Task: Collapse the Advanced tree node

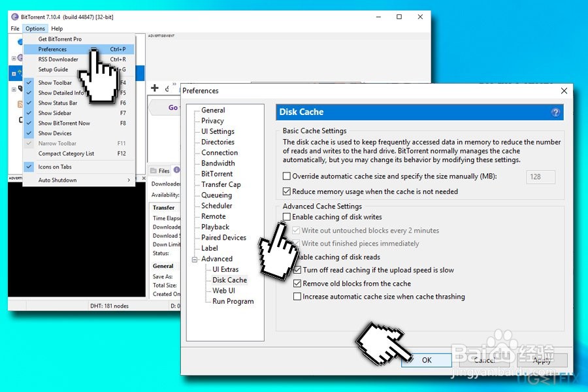Action: [x=195, y=259]
